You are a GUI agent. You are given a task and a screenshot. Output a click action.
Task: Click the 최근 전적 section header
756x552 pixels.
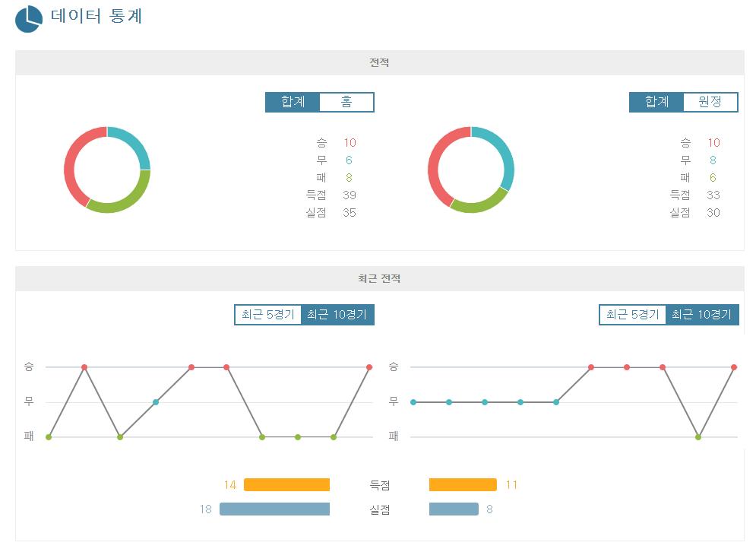[379, 278]
